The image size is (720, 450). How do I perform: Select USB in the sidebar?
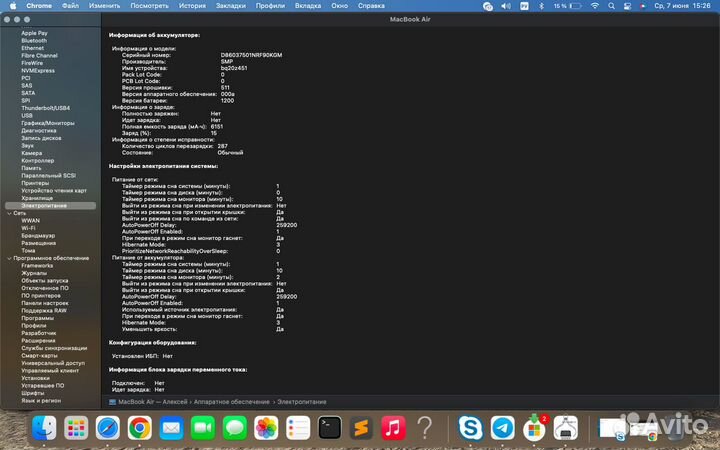click(27, 116)
